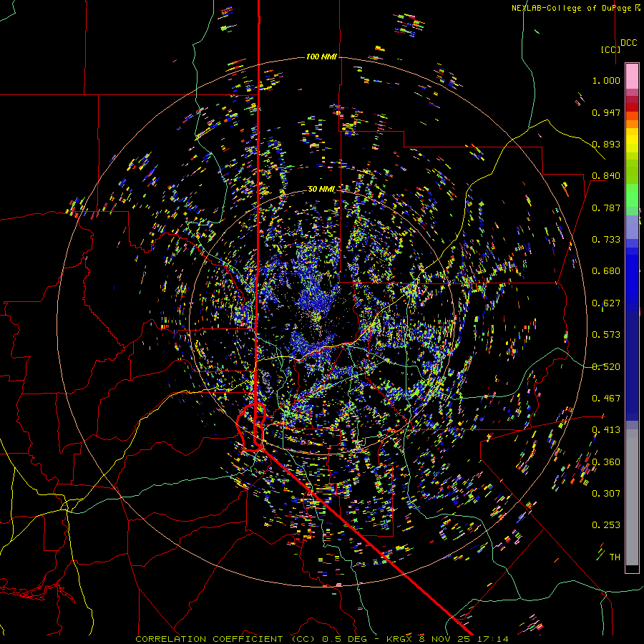Click the 1.000 legend value

click(x=606, y=80)
